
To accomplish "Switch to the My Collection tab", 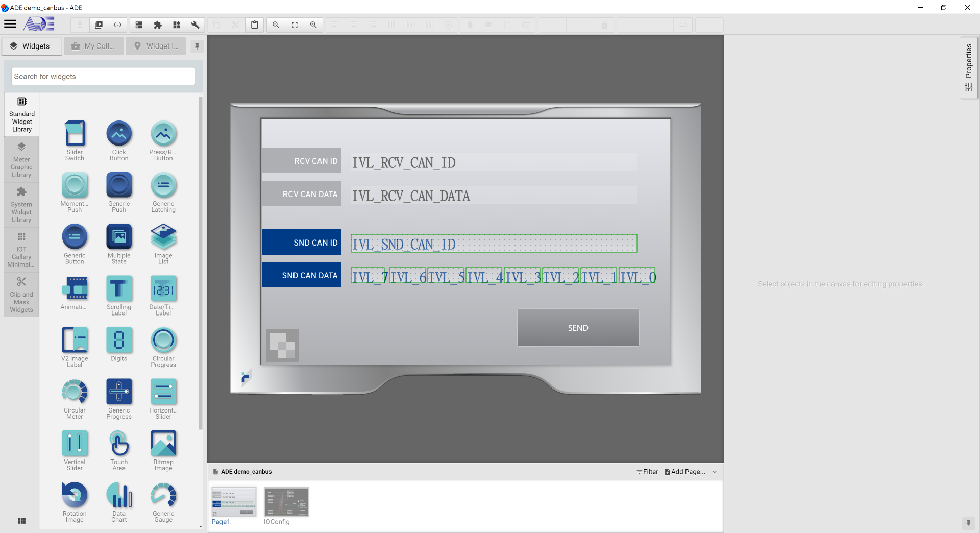I will [94, 46].
